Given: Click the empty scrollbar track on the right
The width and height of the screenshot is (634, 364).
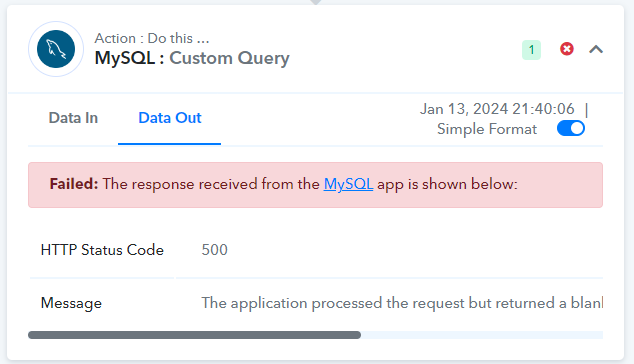Looking at the screenshot, I should (x=482, y=335).
